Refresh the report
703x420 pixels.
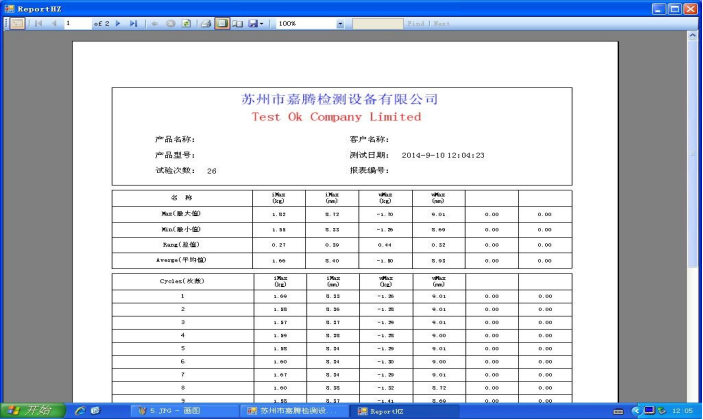186,23
